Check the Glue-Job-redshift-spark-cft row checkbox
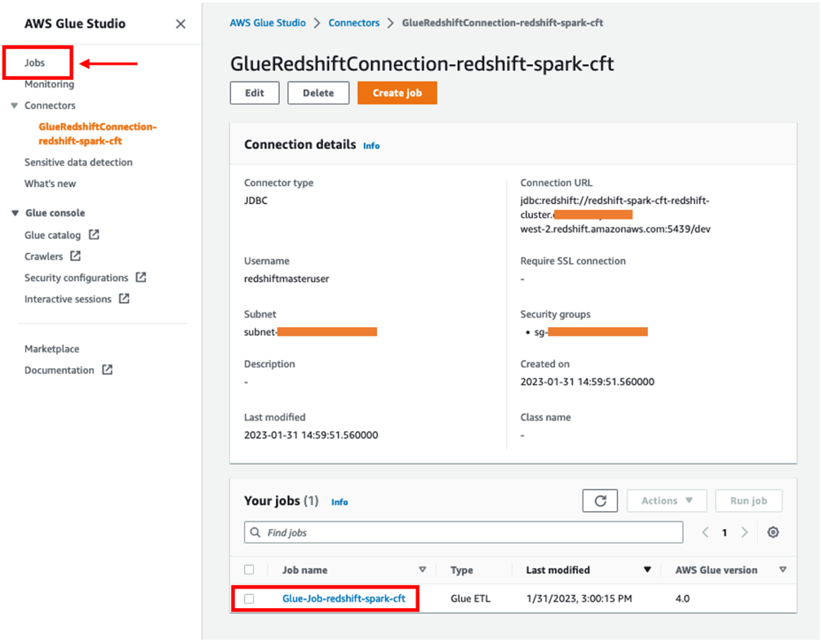 point(249,598)
